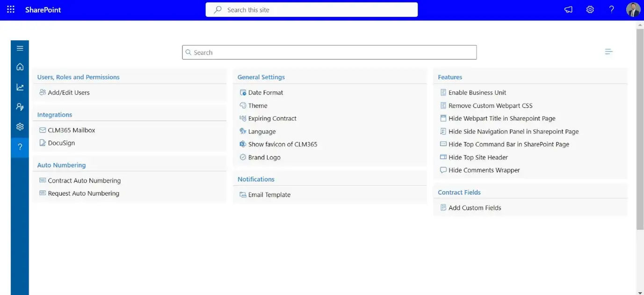Open DocuSign integration
This screenshot has height=295, width=644.
61,143
